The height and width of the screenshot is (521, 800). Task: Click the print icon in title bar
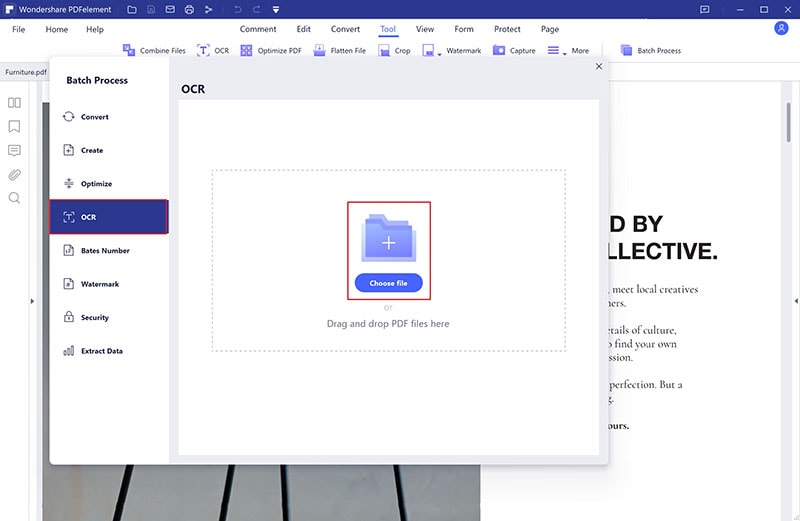(x=189, y=9)
